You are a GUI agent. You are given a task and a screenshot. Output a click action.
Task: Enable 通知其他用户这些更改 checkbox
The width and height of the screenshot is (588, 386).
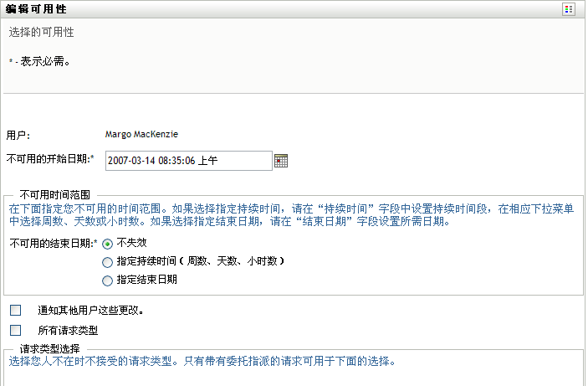coord(16,310)
